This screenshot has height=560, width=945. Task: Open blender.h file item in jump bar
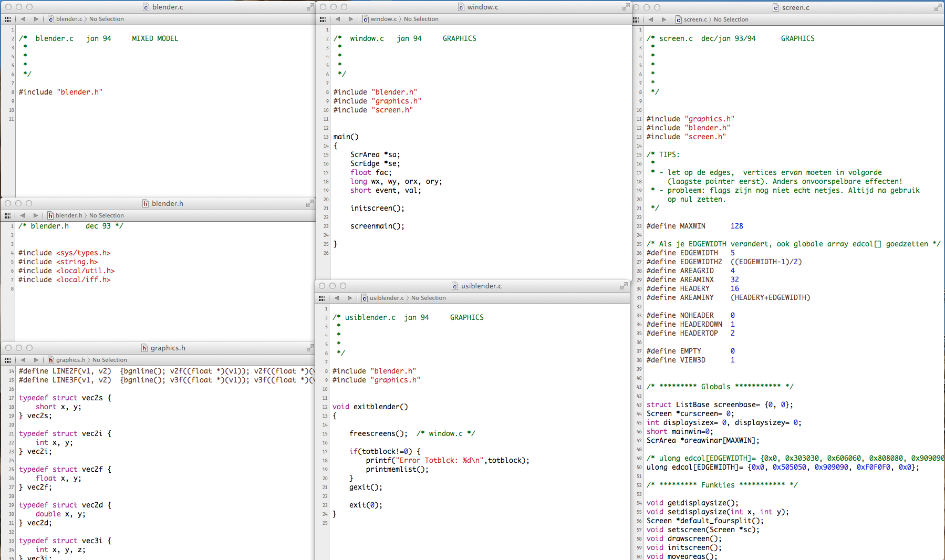click(x=68, y=216)
